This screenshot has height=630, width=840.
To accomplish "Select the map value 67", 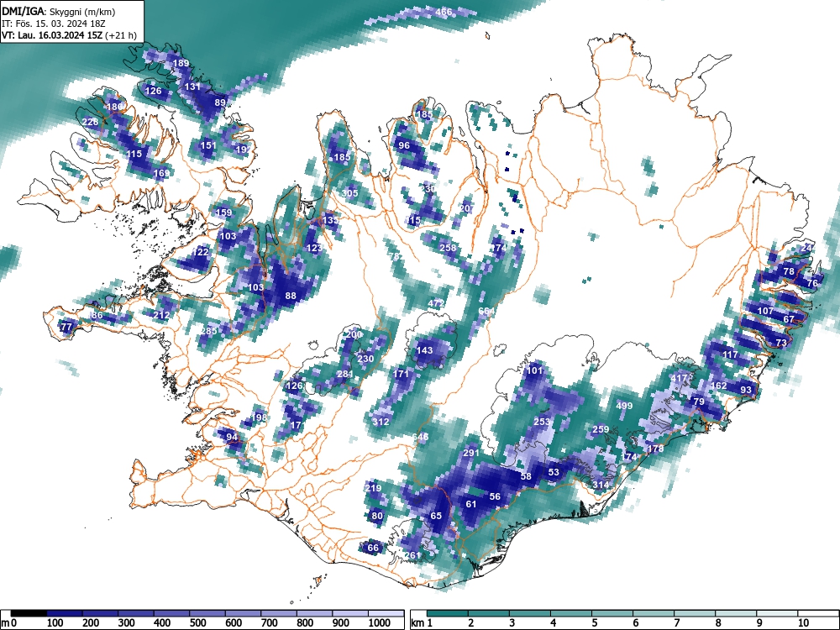I will (x=789, y=318).
